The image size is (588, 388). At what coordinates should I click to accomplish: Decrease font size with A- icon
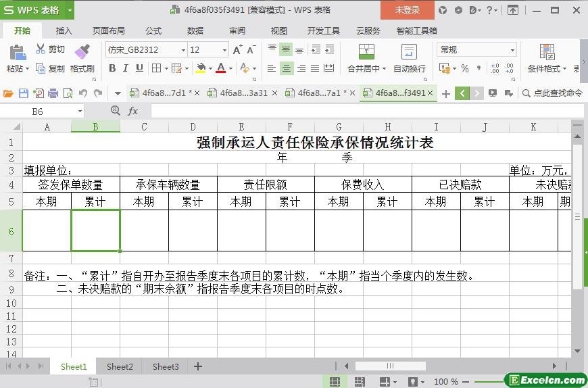point(251,49)
